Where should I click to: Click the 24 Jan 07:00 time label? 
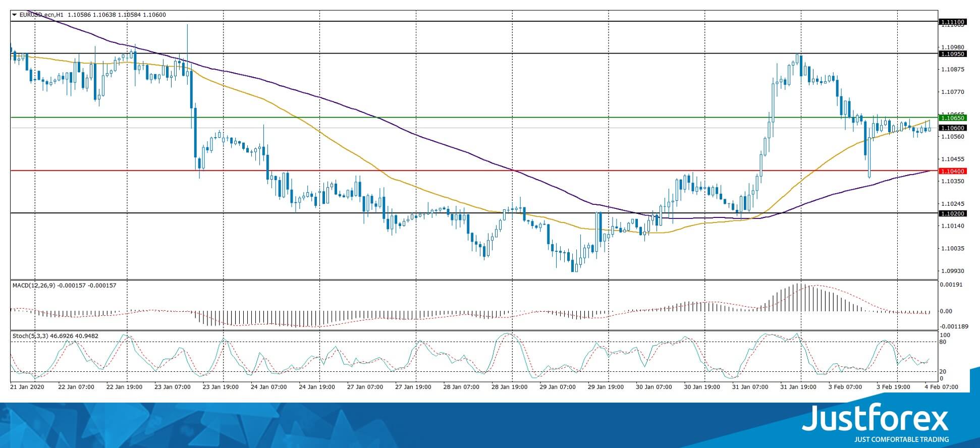pyautogui.click(x=269, y=387)
